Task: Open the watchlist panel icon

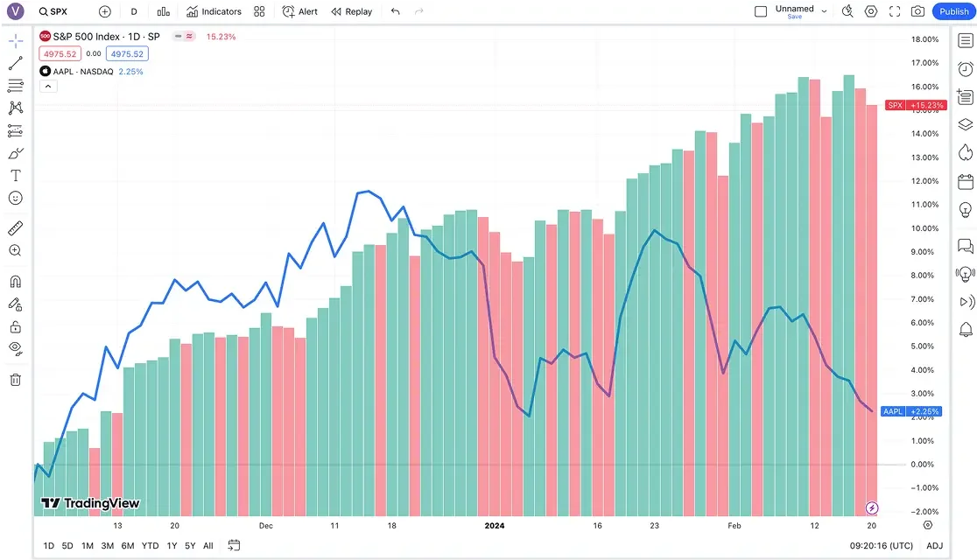Action: click(x=965, y=41)
